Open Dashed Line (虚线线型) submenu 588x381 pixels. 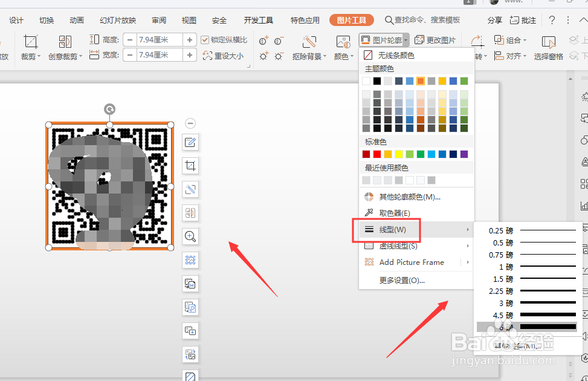[416, 246]
